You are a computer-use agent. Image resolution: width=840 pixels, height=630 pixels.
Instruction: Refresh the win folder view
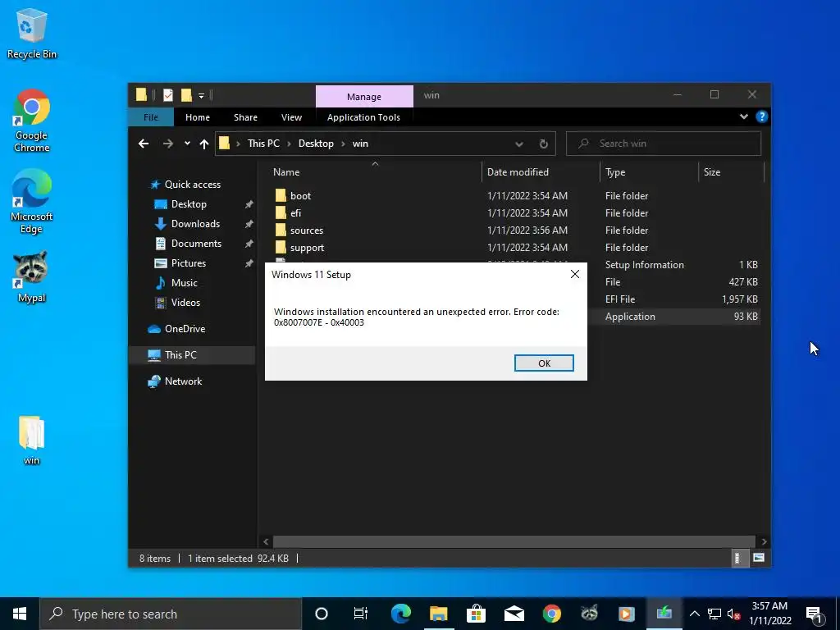543,144
